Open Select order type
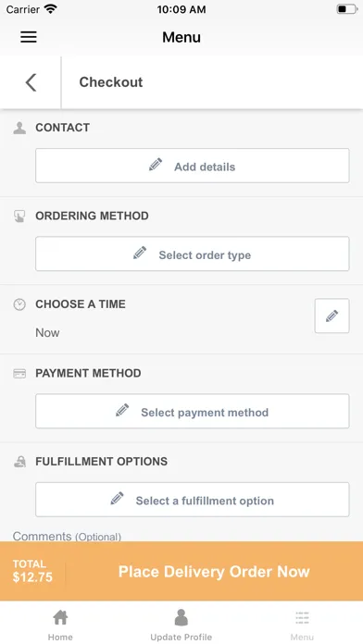Image resolution: width=363 pixels, height=644 pixels. (x=193, y=254)
